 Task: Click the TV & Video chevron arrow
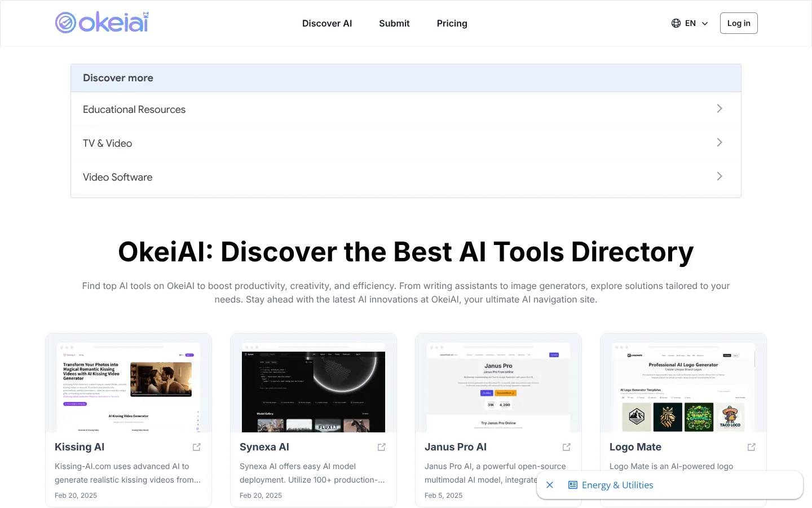pos(720,142)
